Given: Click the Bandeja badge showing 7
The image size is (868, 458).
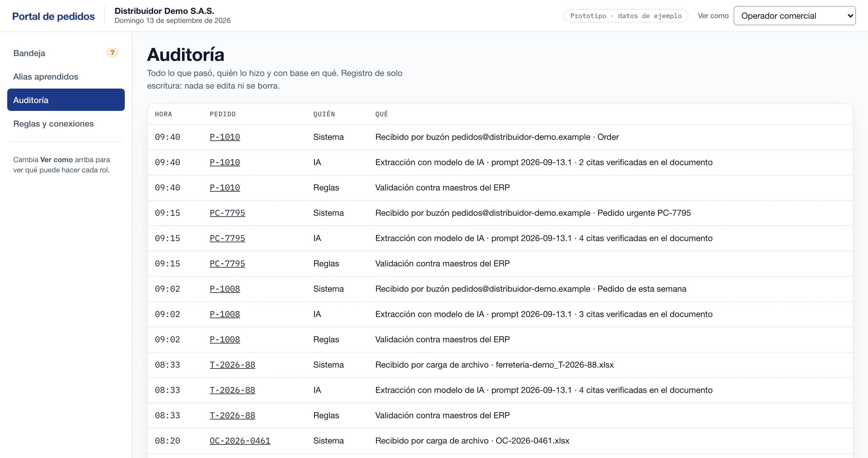Looking at the screenshot, I should [112, 52].
